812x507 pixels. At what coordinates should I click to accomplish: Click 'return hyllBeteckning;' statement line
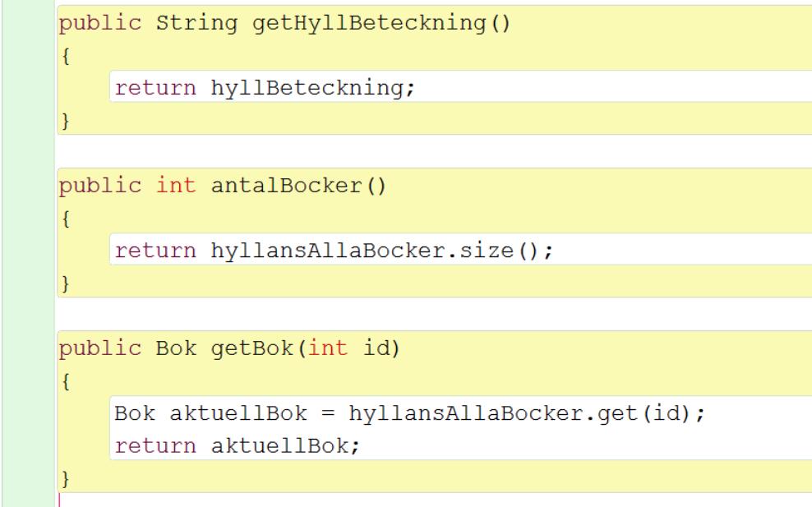point(265,87)
